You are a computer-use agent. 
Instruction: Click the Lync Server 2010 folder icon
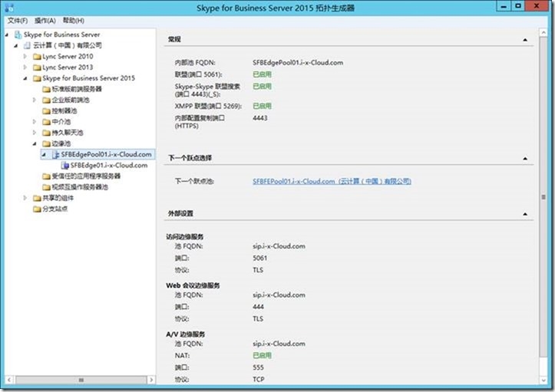[x=37, y=57]
